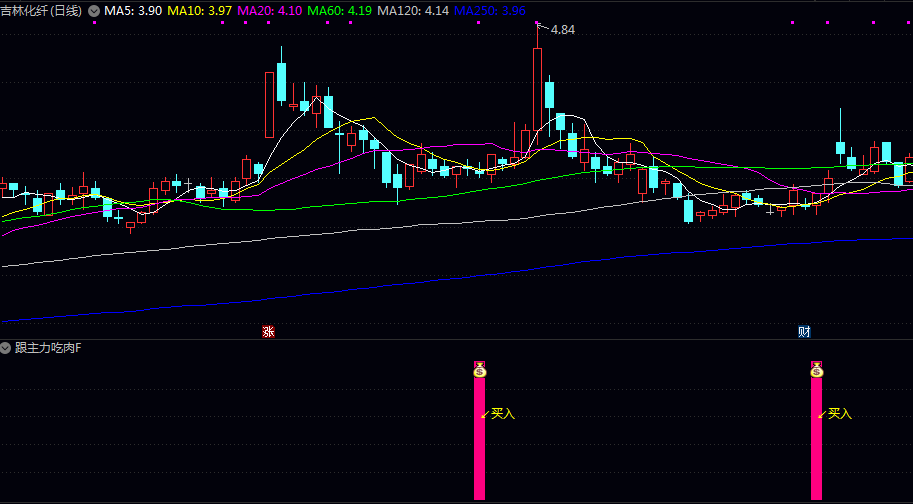Click the MA10: 3.97 label
The height and width of the screenshot is (504, 913).
click(200, 10)
